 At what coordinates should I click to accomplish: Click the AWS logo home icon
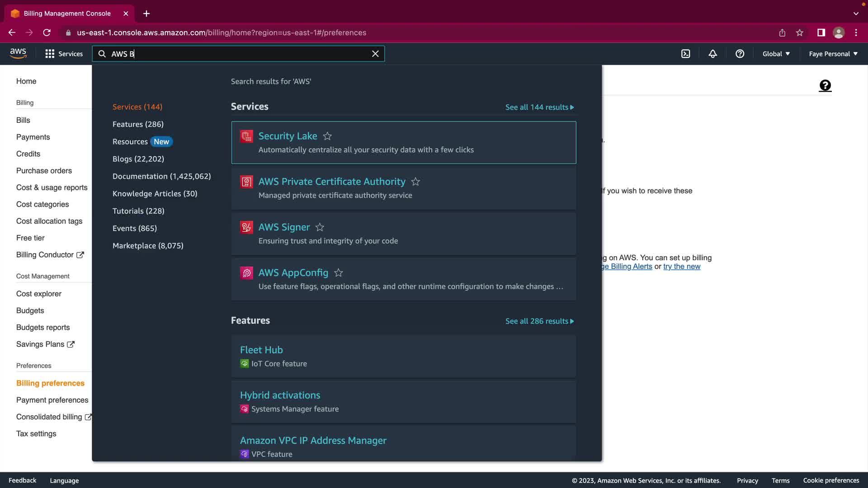coord(18,53)
